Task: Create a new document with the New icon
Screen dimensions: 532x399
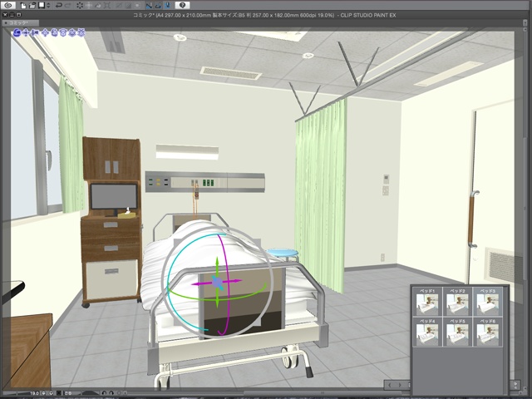Action: pos(23,6)
